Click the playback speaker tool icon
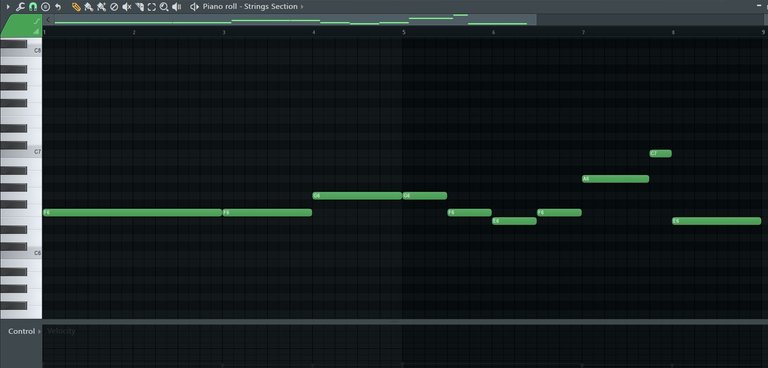The height and width of the screenshot is (368, 768). pos(177,7)
